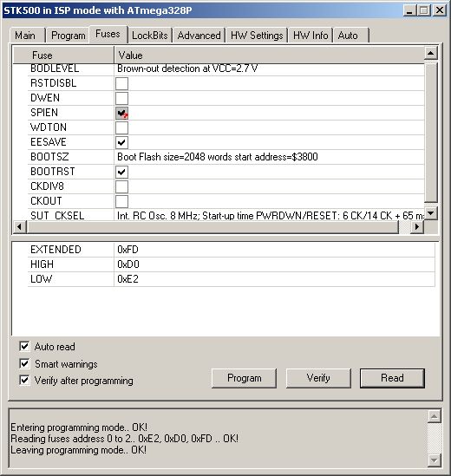Open the BOOTSZ boot flash size dropdown
The height and width of the screenshot is (476, 451).
pos(269,157)
